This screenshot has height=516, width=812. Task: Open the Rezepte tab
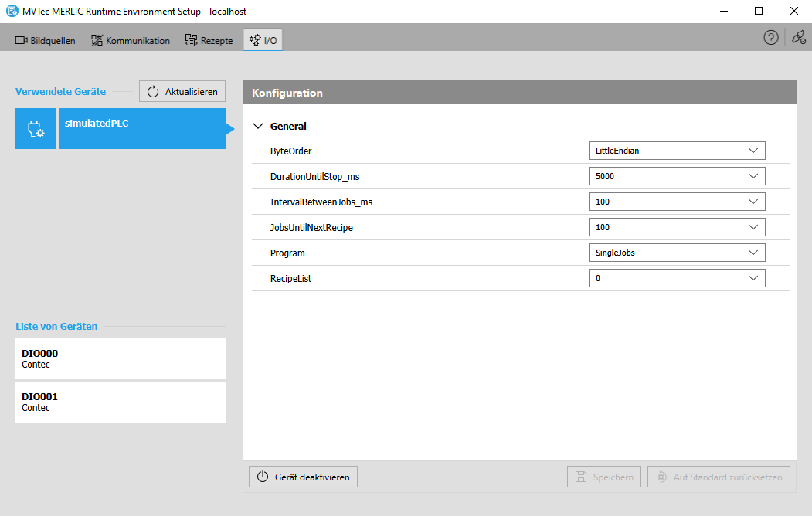pos(209,40)
